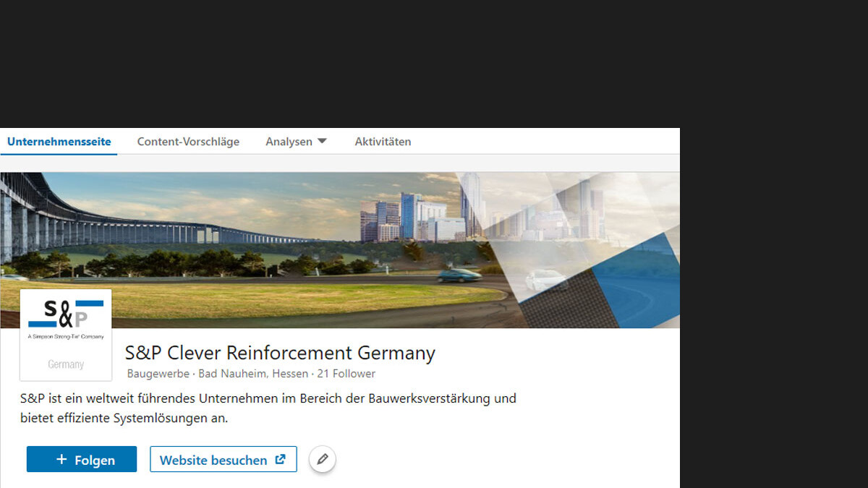The width and height of the screenshot is (868, 488).
Task: Expand the Analysen dropdown arrow
Action: pyautogui.click(x=322, y=141)
